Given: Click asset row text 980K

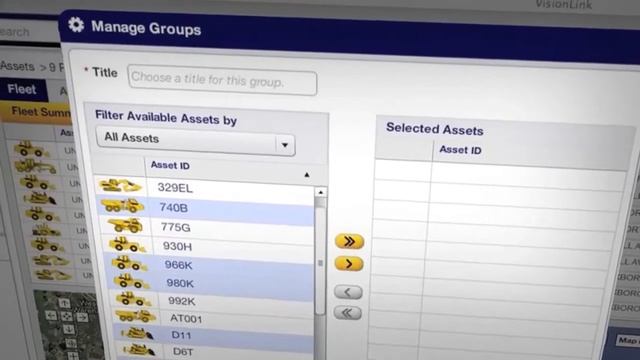Looking at the screenshot, I should (180, 283).
